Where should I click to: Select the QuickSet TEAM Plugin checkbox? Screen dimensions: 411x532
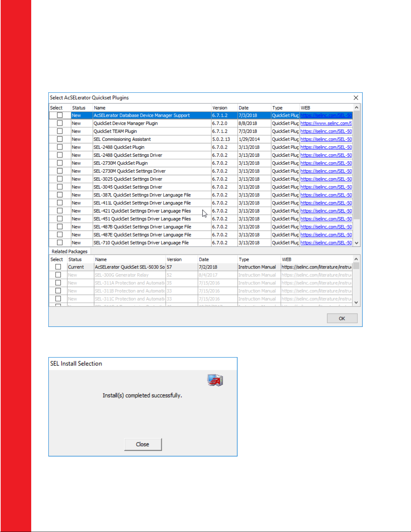(x=60, y=131)
